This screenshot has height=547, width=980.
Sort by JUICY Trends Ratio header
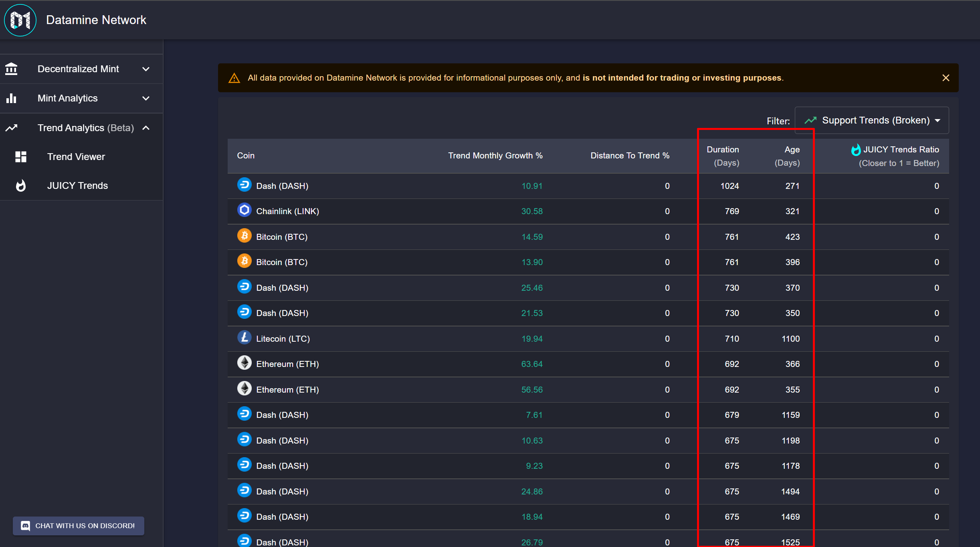tap(895, 156)
